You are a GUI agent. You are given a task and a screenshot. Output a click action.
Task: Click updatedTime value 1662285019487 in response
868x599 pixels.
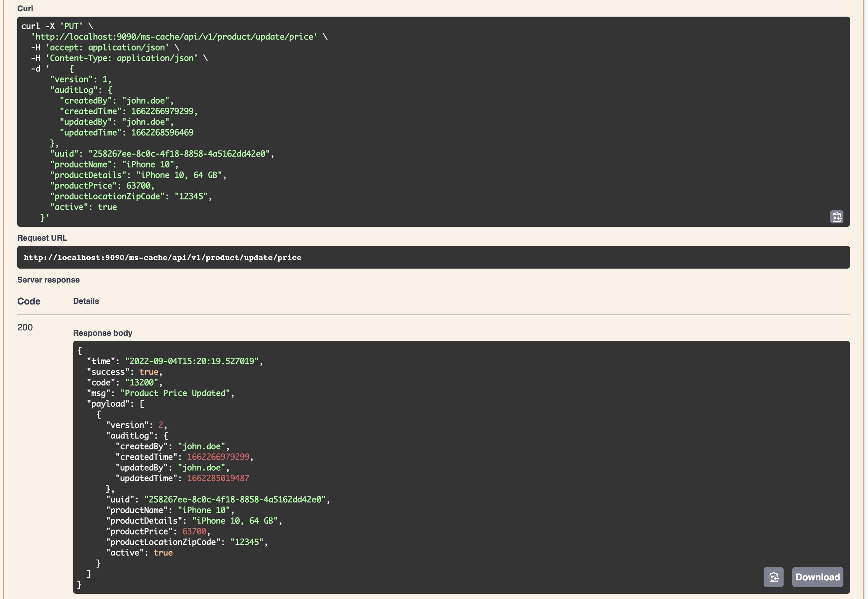pos(218,478)
